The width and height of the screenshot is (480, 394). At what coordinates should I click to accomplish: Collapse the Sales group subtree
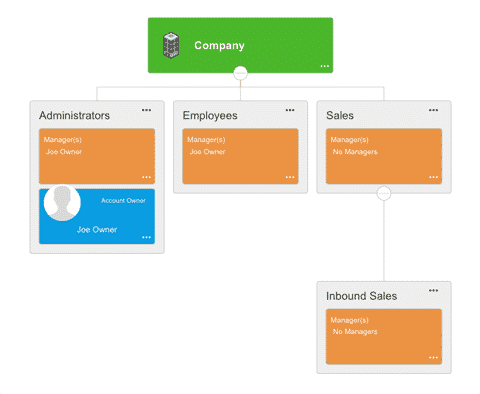pyautogui.click(x=384, y=193)
